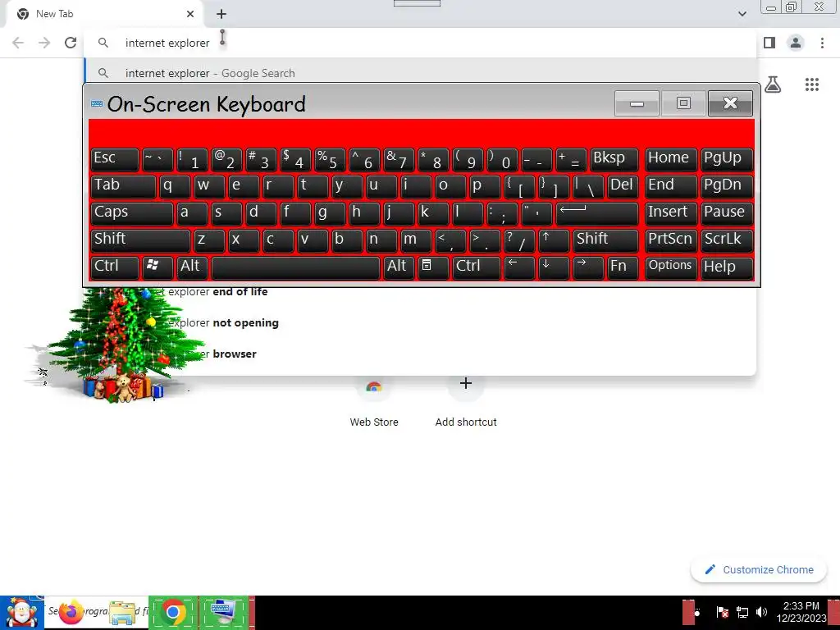Click the right arrow key on keyboard

(588, 267)
